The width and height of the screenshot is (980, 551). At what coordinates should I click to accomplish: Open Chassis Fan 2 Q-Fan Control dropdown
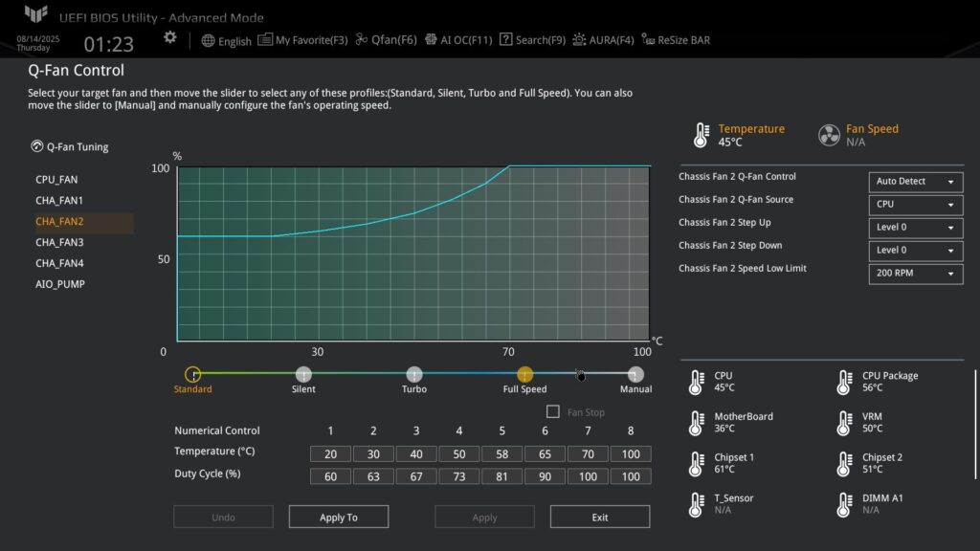point(916,182)
